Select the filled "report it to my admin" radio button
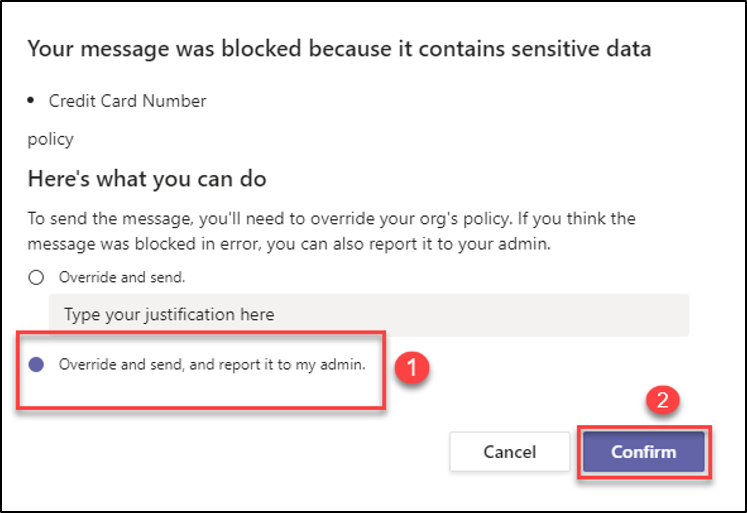Screen dimensions: 747x513 (36, 365)
